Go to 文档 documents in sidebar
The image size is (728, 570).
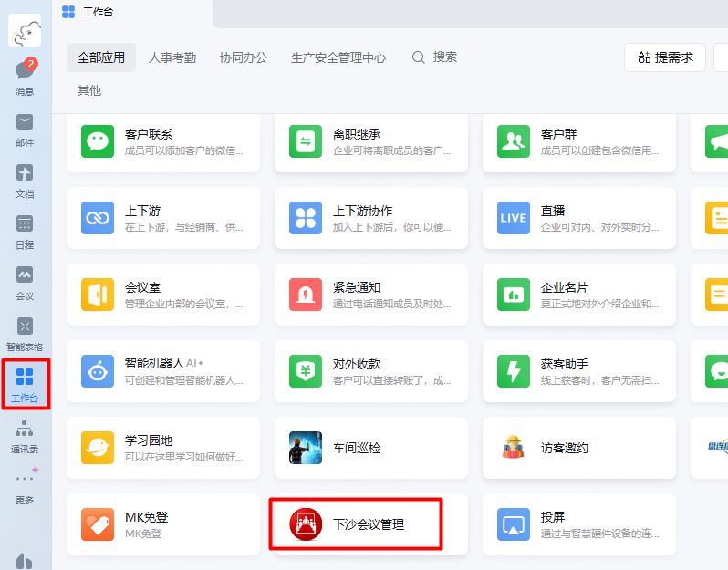click(x=25, y=179)
